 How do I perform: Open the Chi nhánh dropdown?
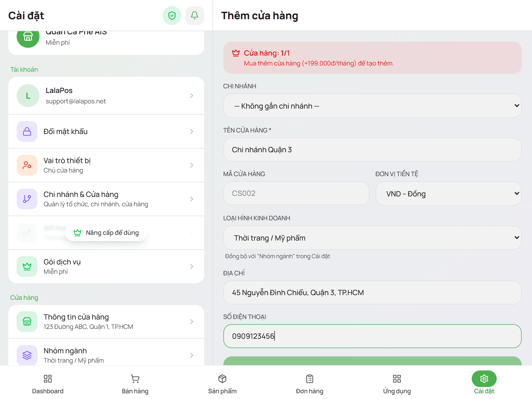point(372,106)
